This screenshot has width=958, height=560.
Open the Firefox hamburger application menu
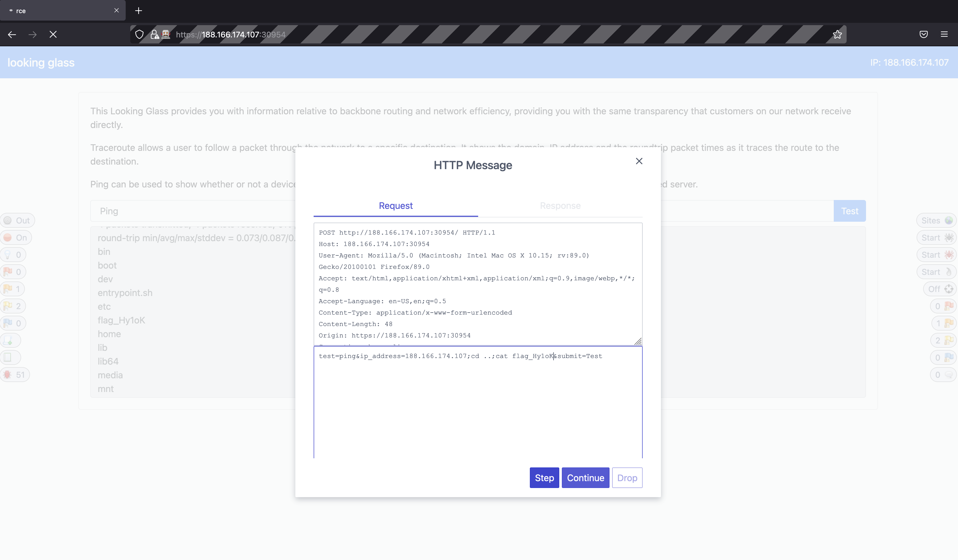(x=944, y=34)
